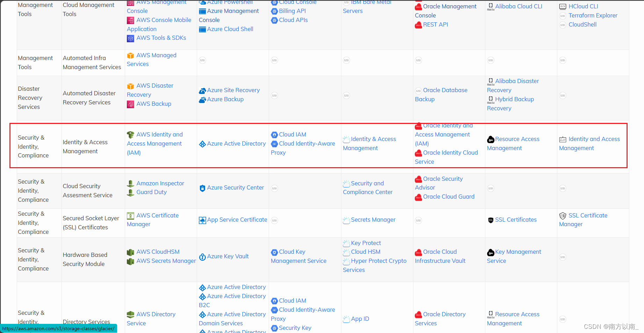
Task: Click the Huawei Identity and Access Management icon
Action: point(563,139)
